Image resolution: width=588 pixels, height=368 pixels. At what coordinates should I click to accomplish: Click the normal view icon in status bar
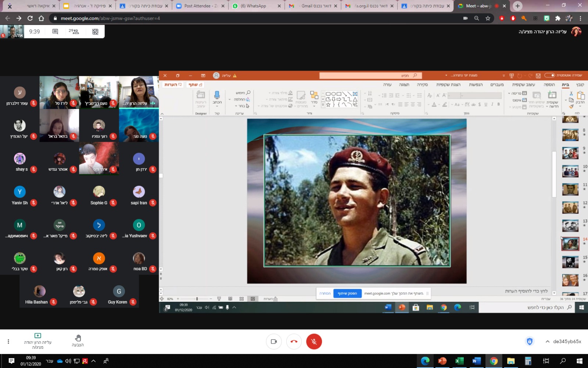(x=253, y=299)
